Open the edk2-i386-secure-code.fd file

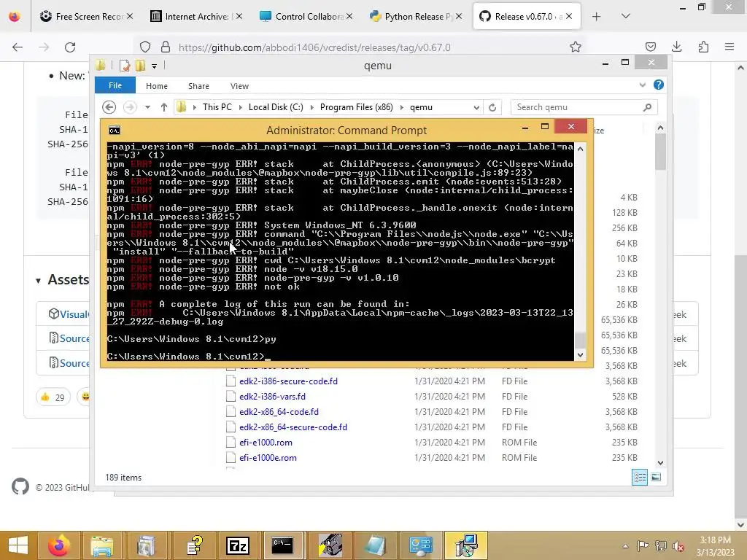click(x=288, y=381)
